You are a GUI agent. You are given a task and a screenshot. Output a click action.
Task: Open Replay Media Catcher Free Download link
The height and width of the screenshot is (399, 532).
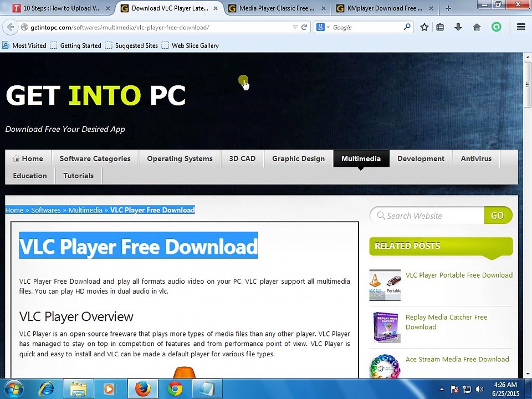(x=446, y=322)
